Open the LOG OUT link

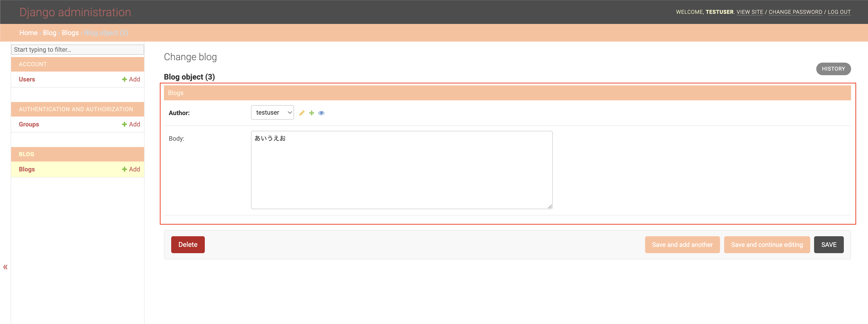click(x=839, y=12)
